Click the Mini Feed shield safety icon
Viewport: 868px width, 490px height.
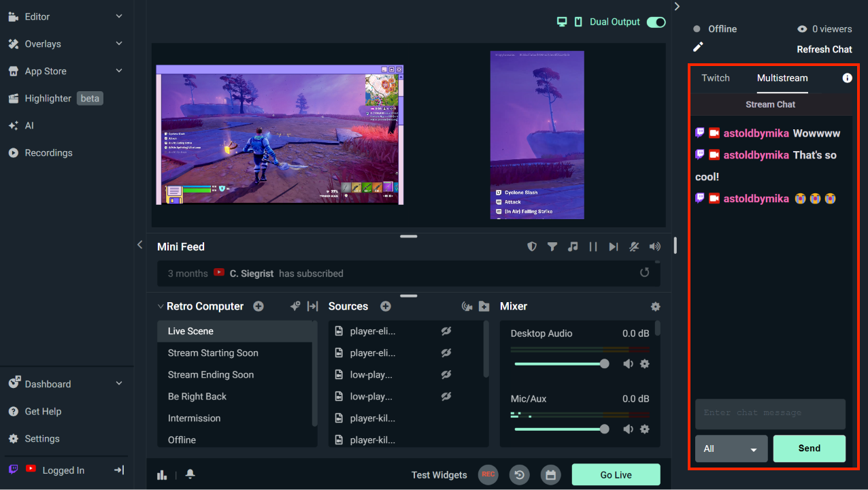coord(532,246)
